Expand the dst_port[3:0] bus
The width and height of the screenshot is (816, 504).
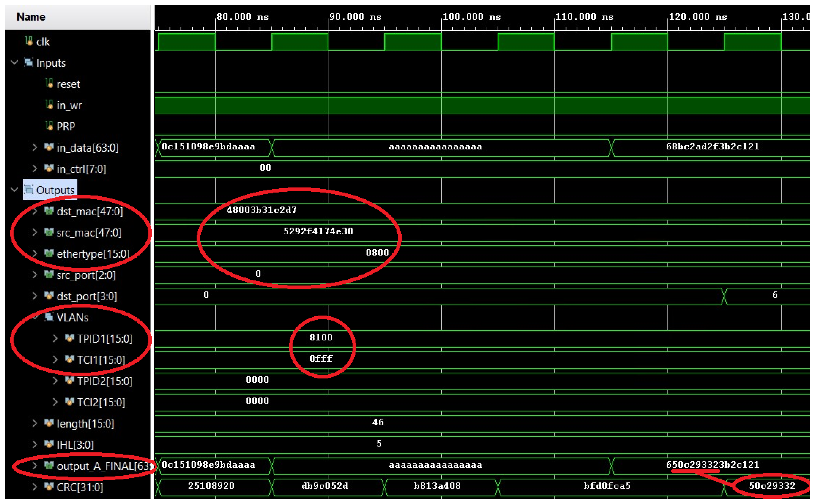35,296
